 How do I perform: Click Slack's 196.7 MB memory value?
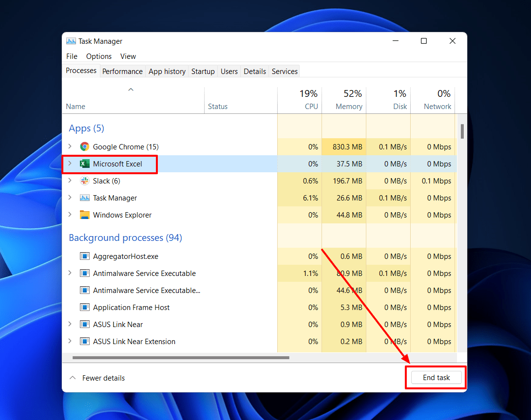(x=347, y=181)
